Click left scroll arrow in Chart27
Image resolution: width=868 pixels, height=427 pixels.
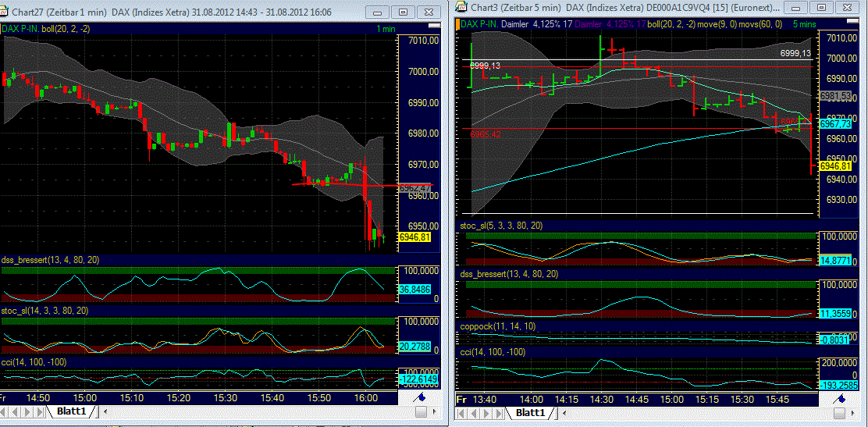click(105, 411)
